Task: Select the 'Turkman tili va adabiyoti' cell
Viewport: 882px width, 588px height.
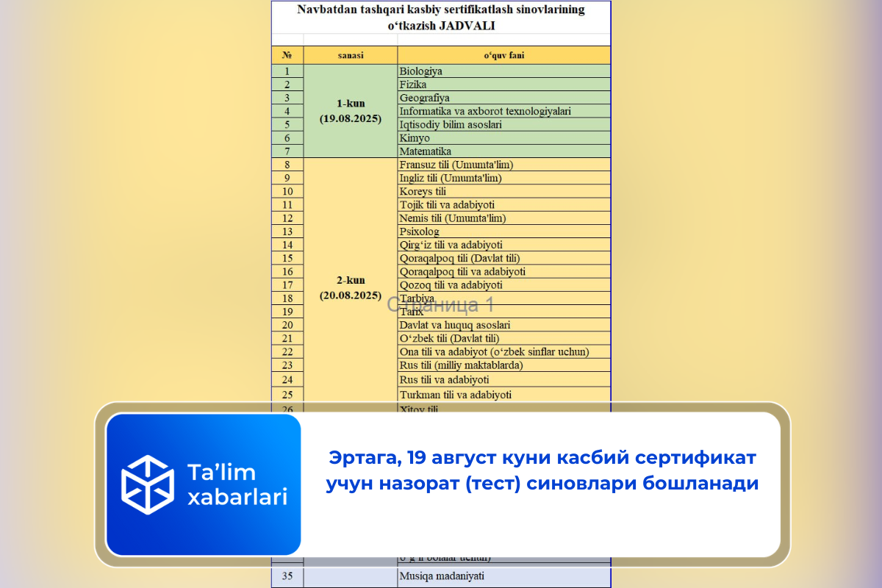Action: pyautogui.click(x=504, y=394)
